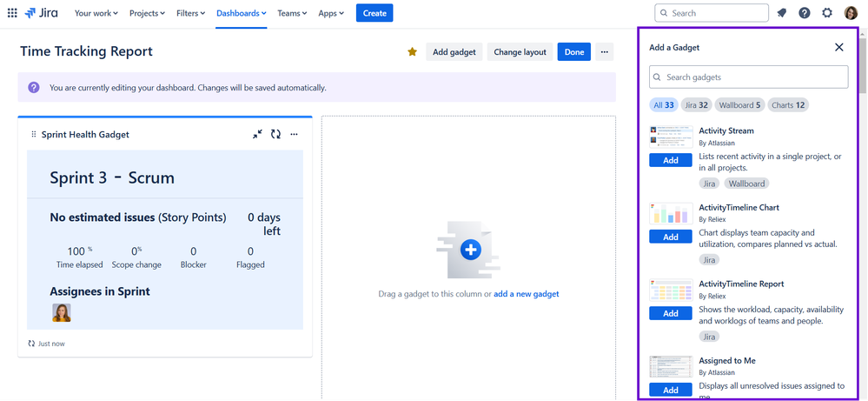The image size is (868, 401).
Task: Open the settings gear icon
Action: pyautogui.click(x=827, y=13)
